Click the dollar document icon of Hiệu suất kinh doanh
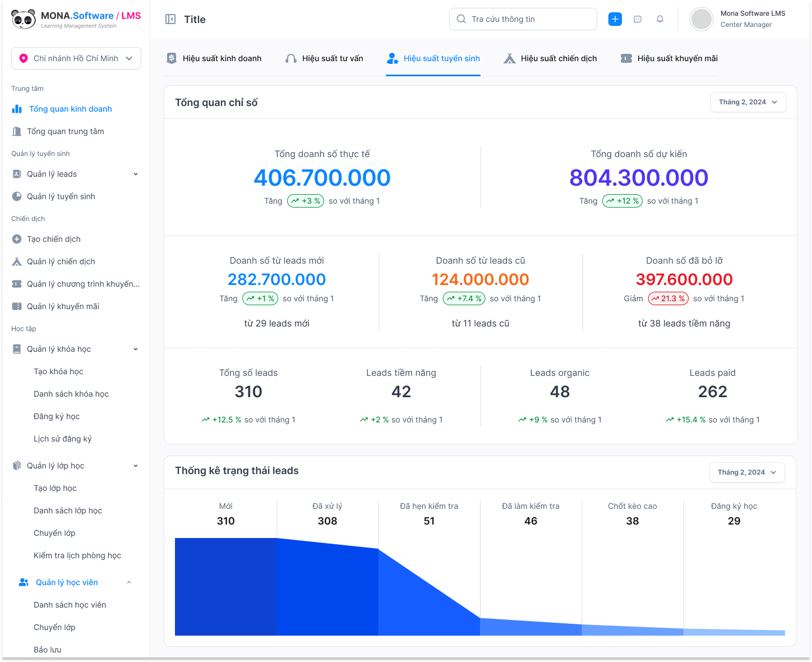 (x=172, y=58)
